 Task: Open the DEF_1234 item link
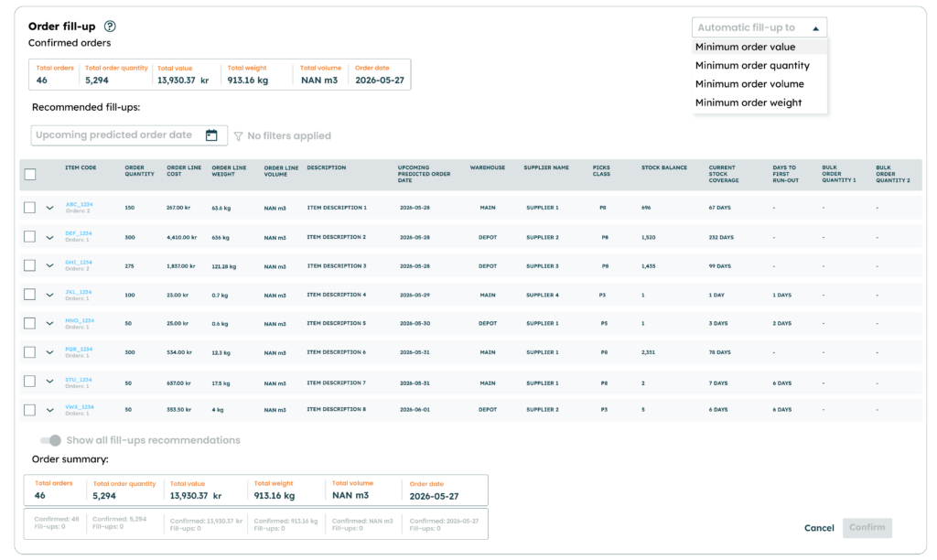click(x=79, y=233)
